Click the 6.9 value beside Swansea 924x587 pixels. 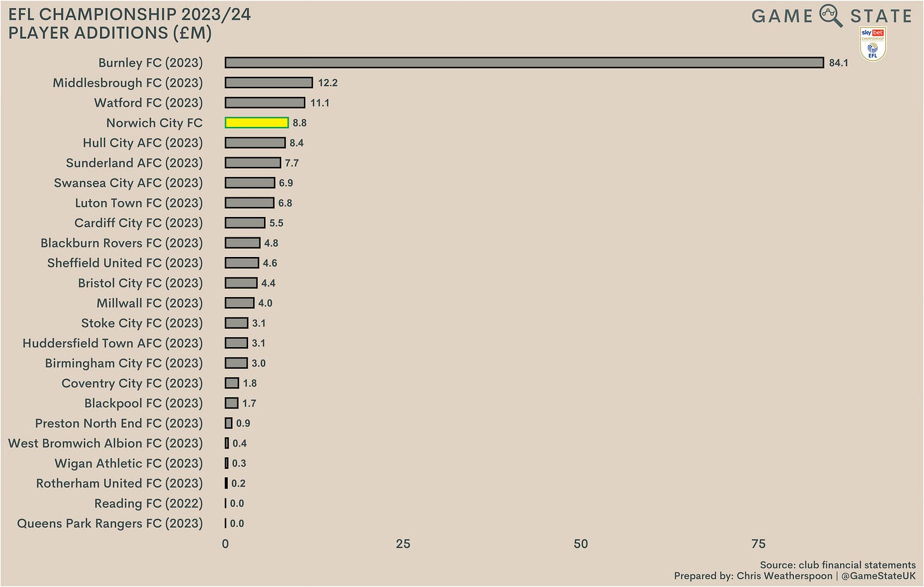286,183
